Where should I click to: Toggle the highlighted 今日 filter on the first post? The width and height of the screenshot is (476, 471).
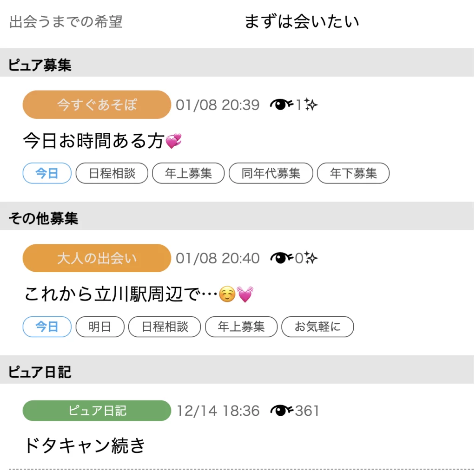tap(46, 173)
